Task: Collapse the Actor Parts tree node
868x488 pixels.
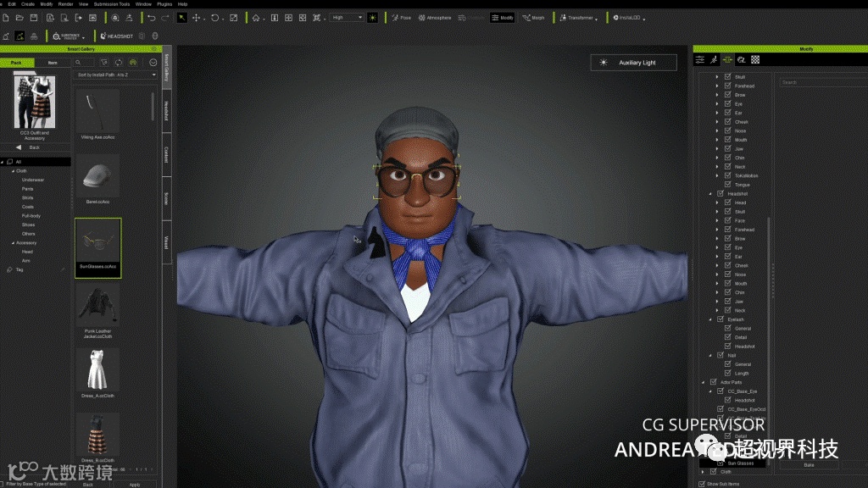Action: pos(703,382)
